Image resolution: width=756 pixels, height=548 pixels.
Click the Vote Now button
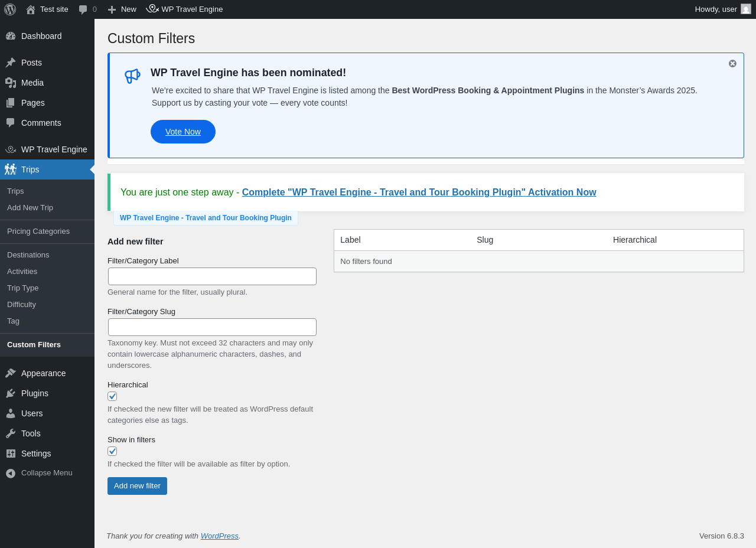click(x=183, y=132)
